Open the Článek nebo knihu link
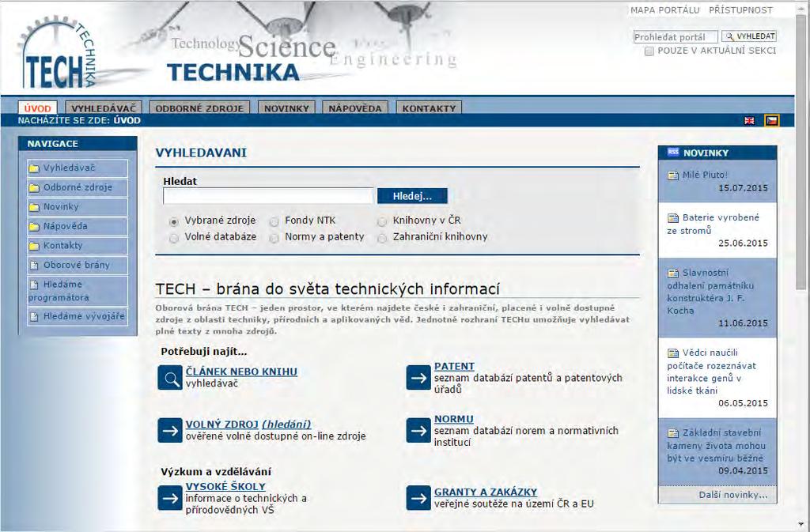This screenshot has width=810, height=532. pos(241,372)
